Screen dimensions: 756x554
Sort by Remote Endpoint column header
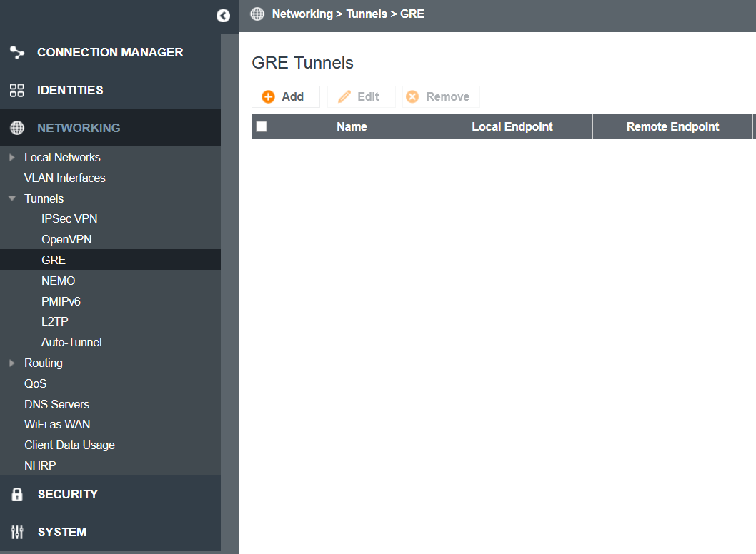672,126
